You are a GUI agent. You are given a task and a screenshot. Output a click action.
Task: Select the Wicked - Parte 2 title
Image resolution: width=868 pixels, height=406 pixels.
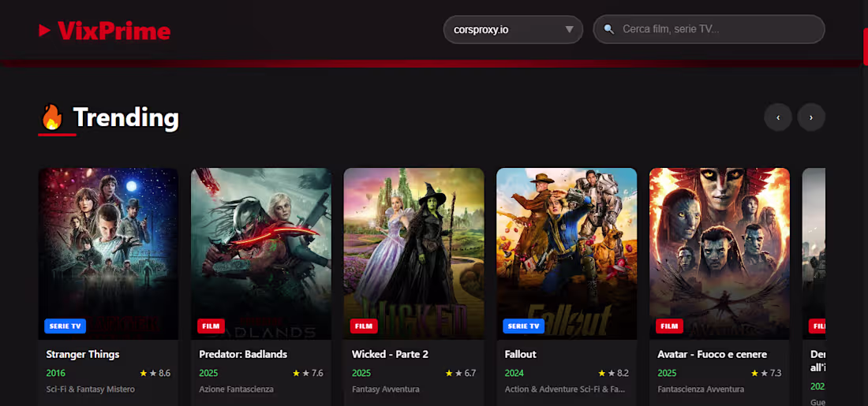391,354
